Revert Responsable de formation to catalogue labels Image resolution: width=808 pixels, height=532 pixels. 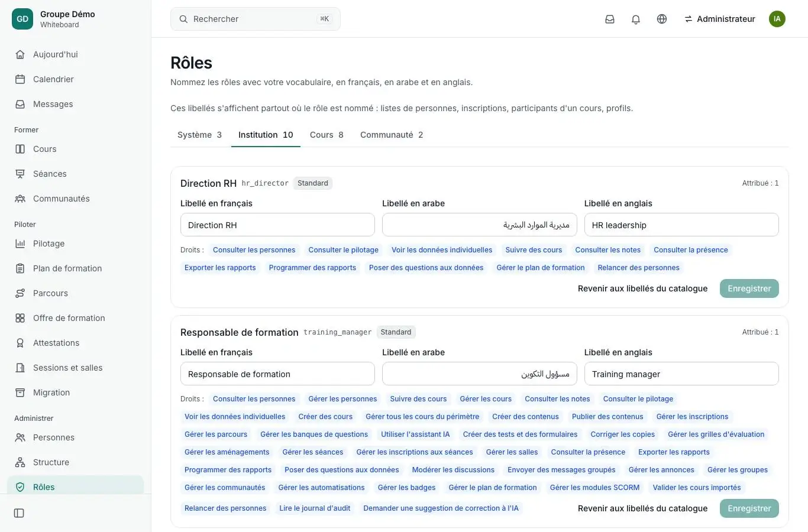click(x=642, y=508)
